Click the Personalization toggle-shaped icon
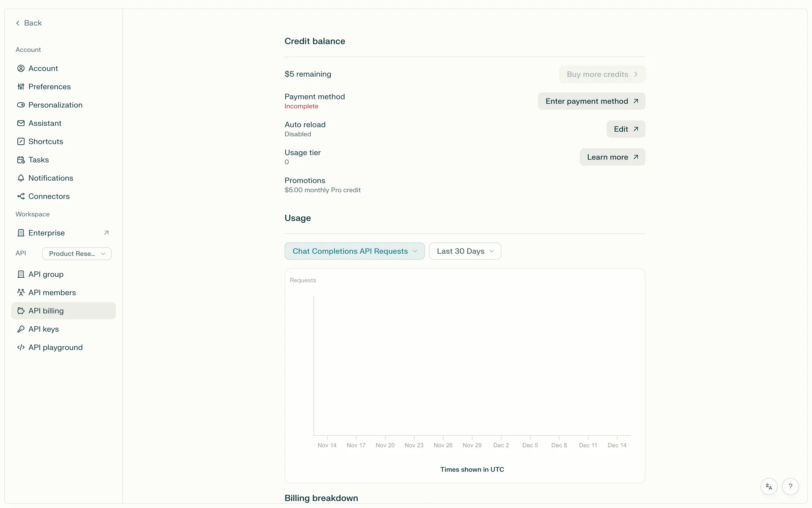The image size is (812, 508). 21,105
